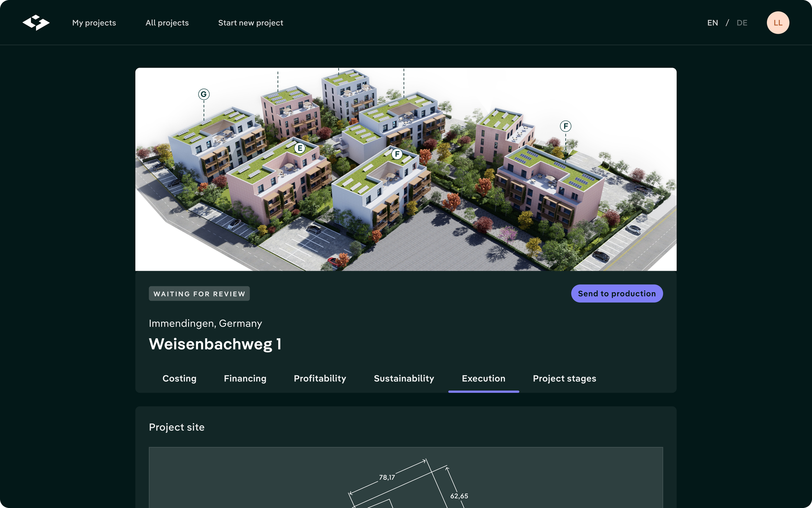
Task: Click the Waiting for Review badge
Action: [x=199, y=293]
